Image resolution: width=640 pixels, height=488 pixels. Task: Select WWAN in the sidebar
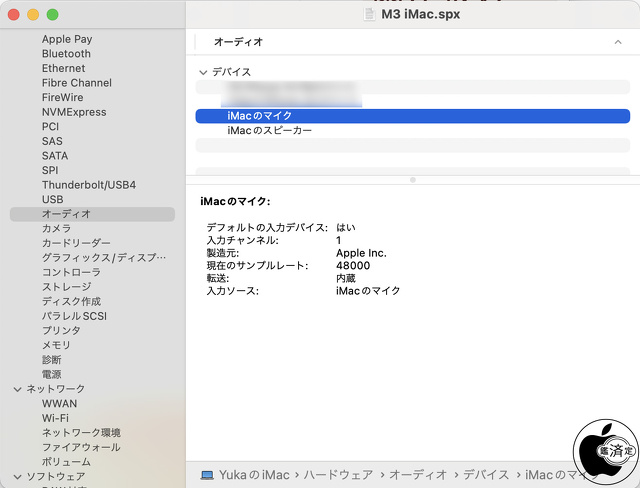click(59, 404)
